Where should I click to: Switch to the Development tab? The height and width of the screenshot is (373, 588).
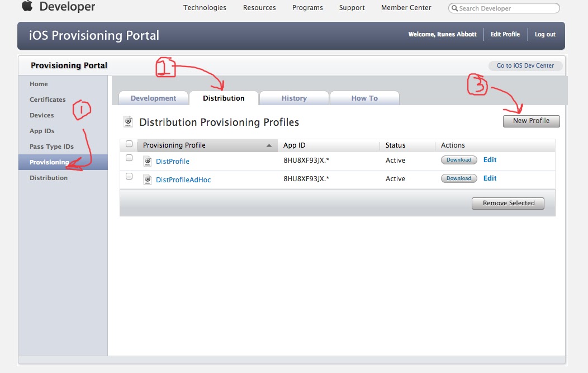tap(153, 98)
